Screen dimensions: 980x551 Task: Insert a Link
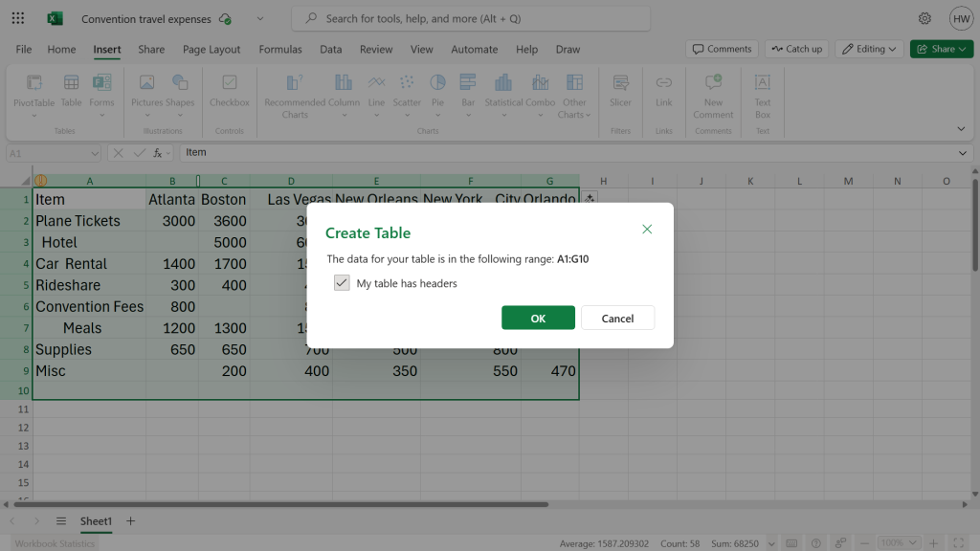(663, 91)
